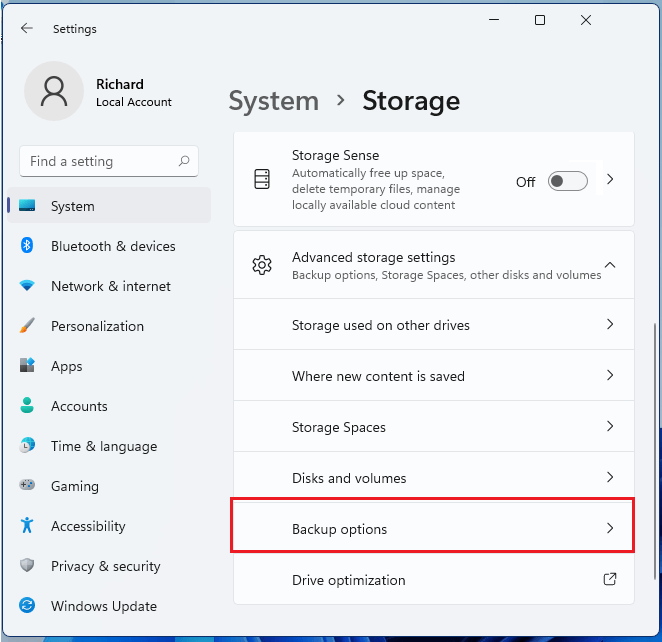Click the Accounts person icon
The width and height of the screenshot is (662, 642).
point(28,406)
